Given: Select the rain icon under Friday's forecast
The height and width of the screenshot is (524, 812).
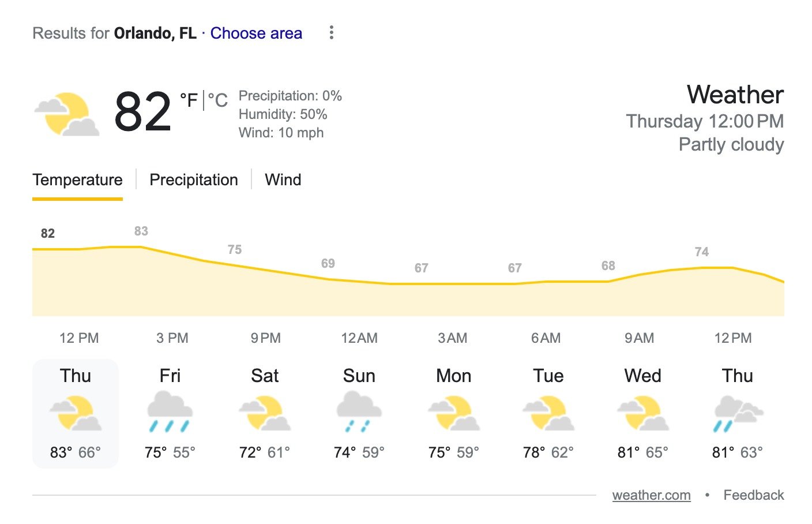Looking at the screenshot, I should (170, 411).
